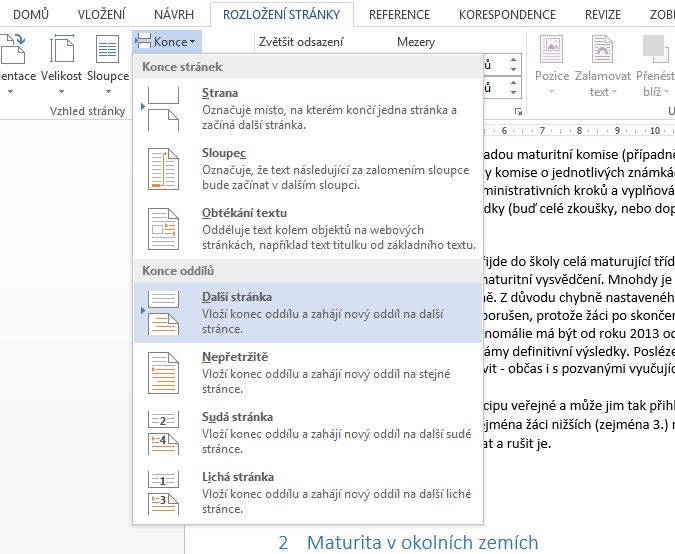Viewport: 675px width, 554px height.
Task: Insert a Strana page break
Action: (308, 108)
